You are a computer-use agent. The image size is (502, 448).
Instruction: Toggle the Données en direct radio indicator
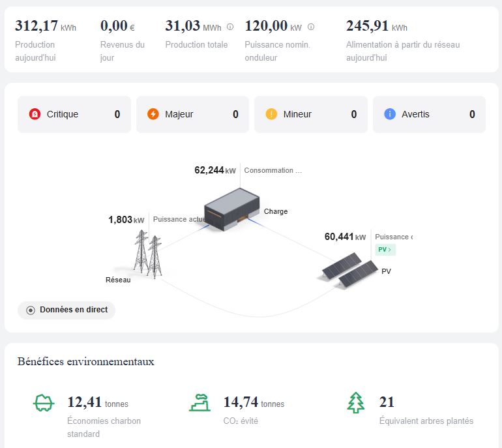[x=31, y=310]
